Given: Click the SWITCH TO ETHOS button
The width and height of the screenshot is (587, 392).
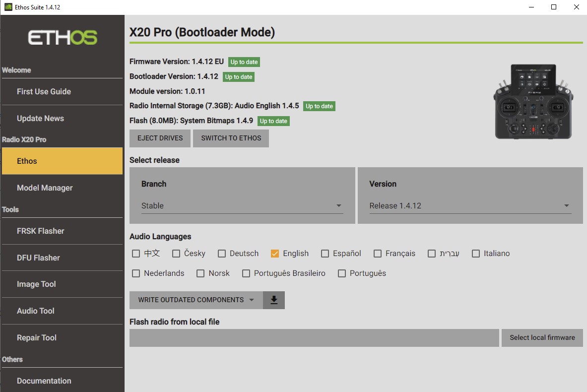Looking at the screenshot, I should 231,138.
